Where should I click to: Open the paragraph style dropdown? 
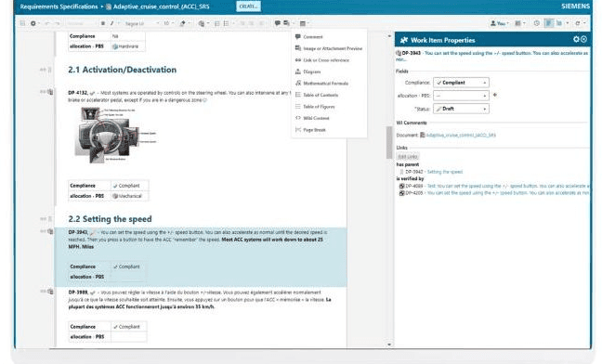(x=81, y=23)
